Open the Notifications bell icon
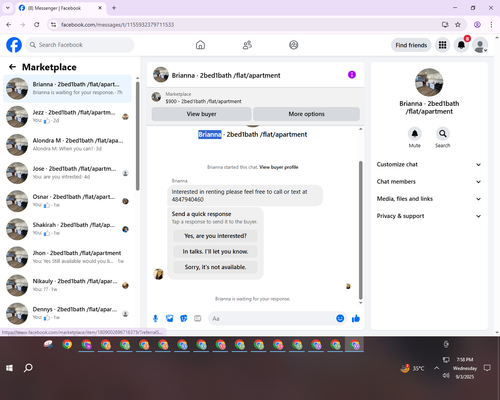The image size is (500, 400). point(461,45)
